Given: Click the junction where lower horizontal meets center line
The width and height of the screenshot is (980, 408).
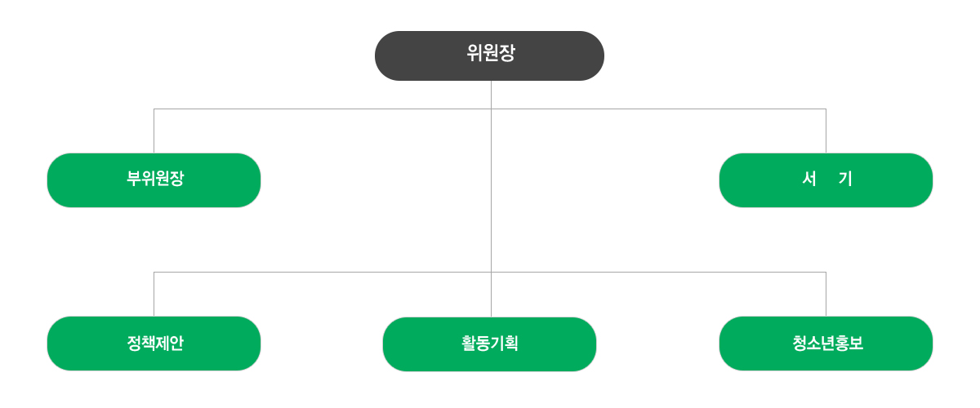Looking at the screenshot, I should (491, 272).
